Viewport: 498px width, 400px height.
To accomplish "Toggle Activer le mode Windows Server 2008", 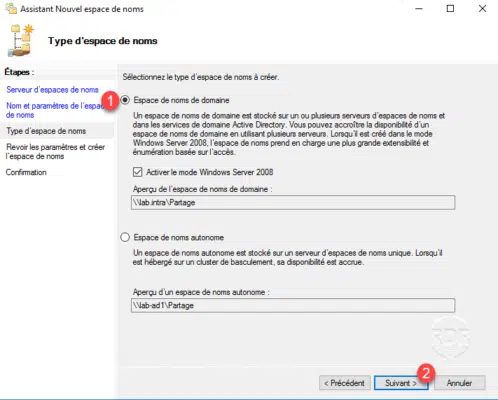I will click(137, 172).
